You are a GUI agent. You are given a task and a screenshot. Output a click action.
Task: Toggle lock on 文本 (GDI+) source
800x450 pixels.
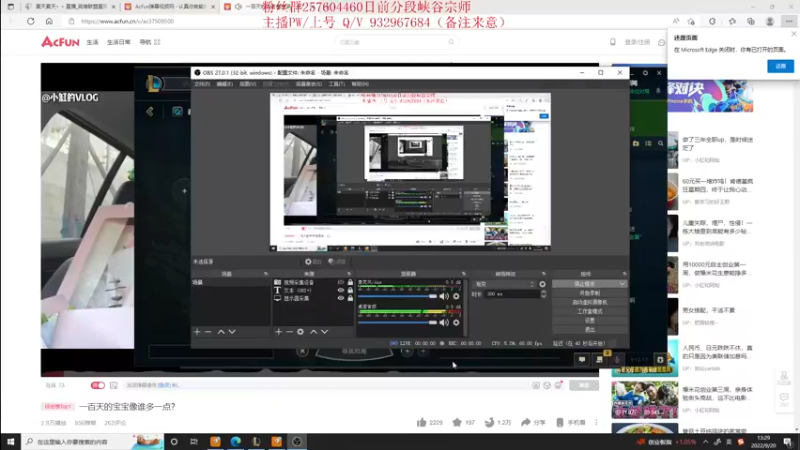350,290
